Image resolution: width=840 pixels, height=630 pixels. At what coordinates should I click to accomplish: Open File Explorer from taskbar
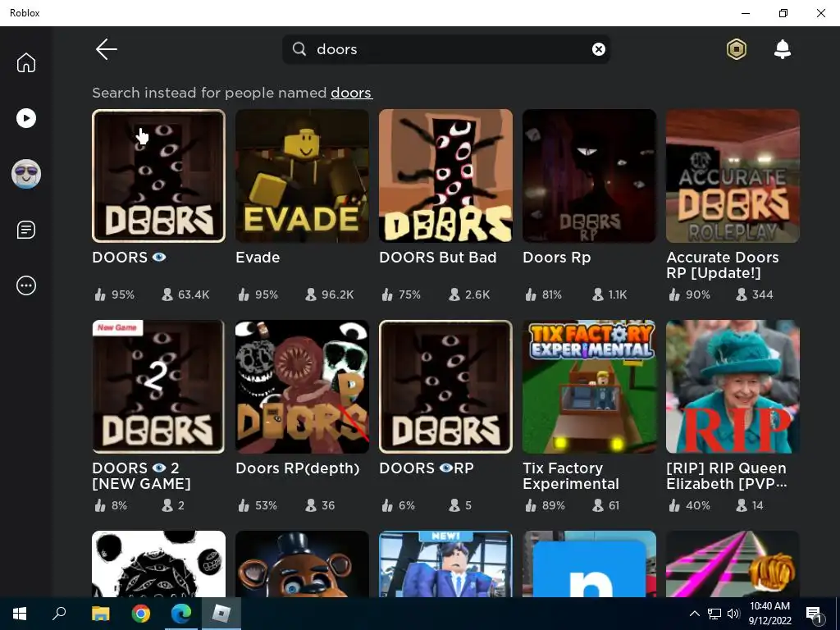(100, 614)
